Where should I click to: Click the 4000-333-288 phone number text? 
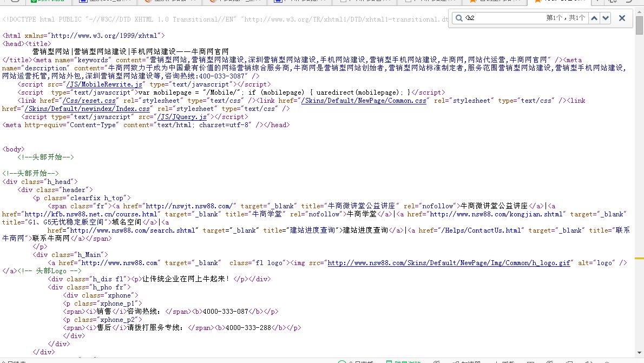click(248, 328)
